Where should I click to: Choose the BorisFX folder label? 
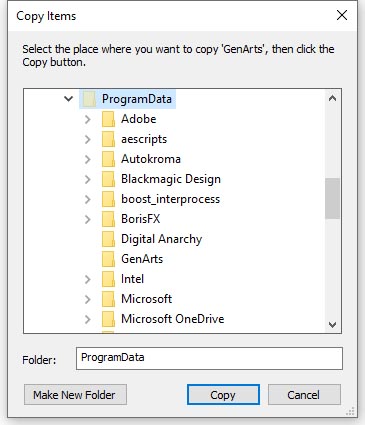(x=141, y=219)
